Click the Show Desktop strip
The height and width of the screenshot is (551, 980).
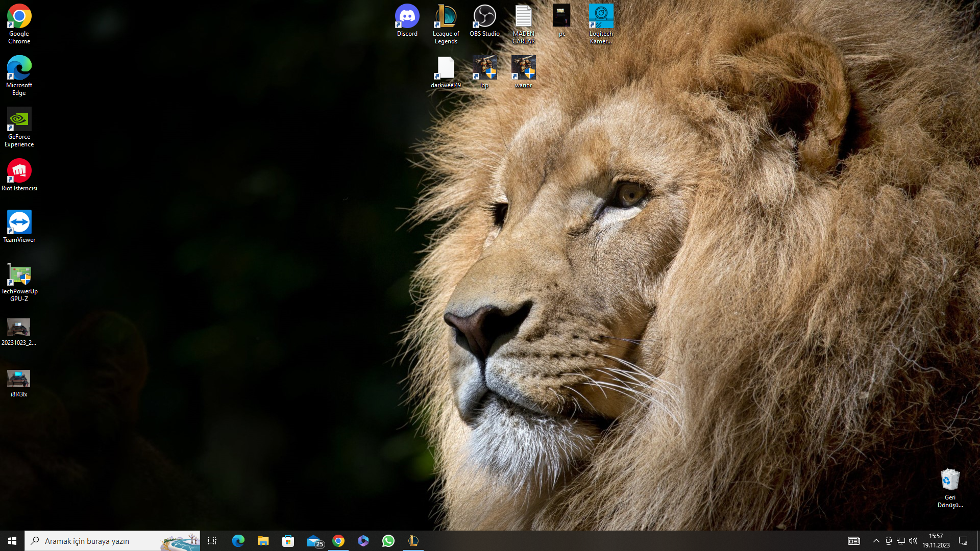[x=978, y=541]
